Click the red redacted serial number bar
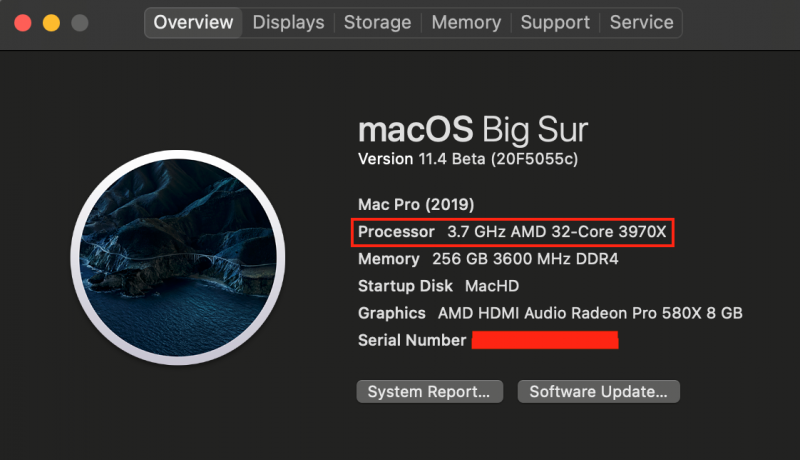 (545, 341)
